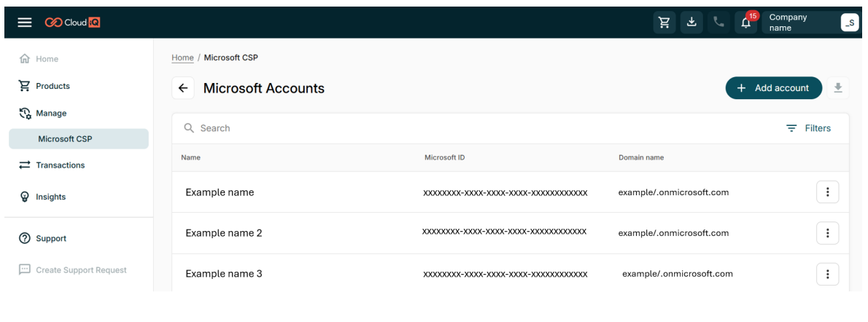This screenshot has height=322, width=868.
Task: Click the Add account button
Action: [774, 88]
